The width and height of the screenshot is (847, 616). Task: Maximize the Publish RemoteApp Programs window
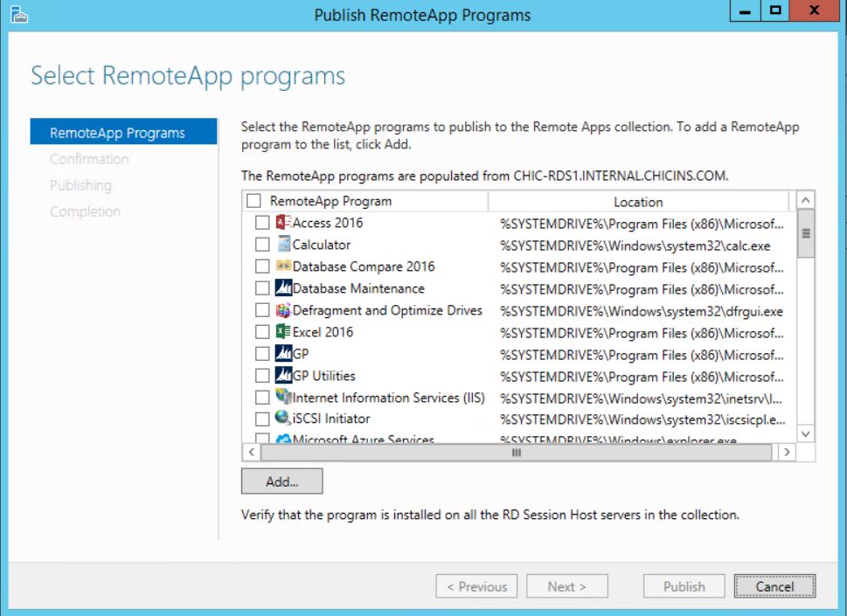(775, 10)
